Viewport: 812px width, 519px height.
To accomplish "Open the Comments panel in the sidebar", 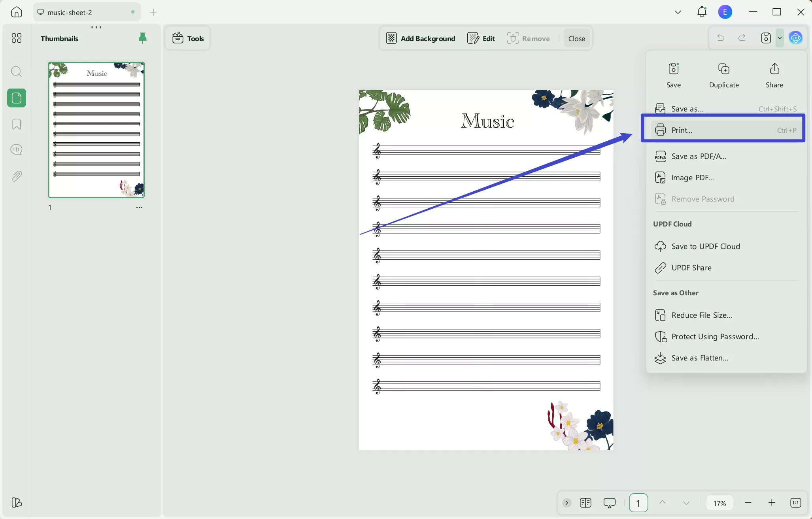I will pyautogui.click(x=16, y=149).
